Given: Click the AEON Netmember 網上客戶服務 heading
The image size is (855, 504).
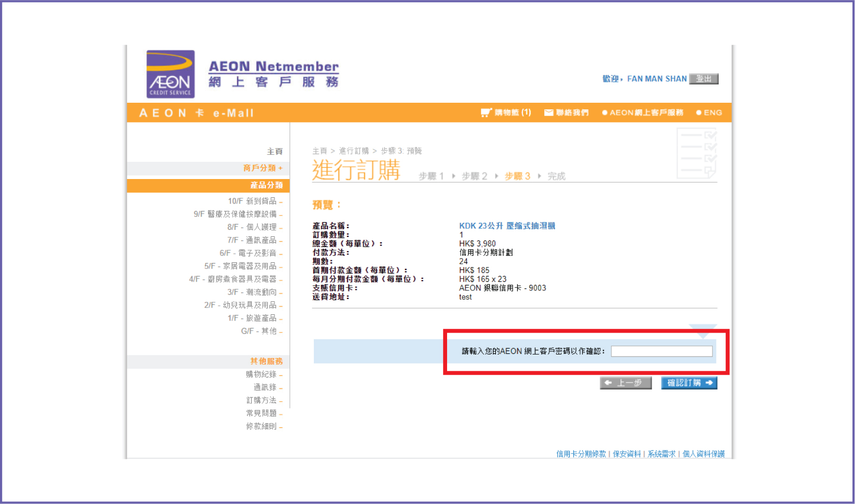Looking at the screenshot, I should pos(274,74).
